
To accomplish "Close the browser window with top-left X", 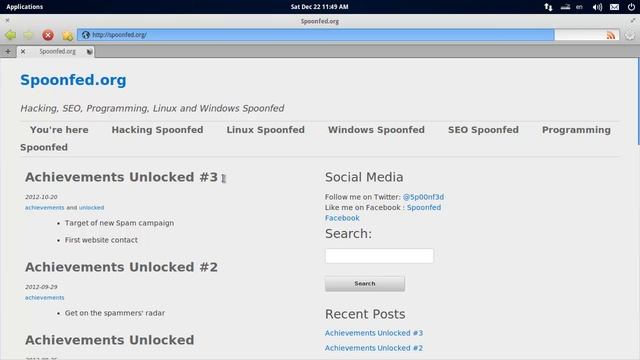I will pos(7,20).
